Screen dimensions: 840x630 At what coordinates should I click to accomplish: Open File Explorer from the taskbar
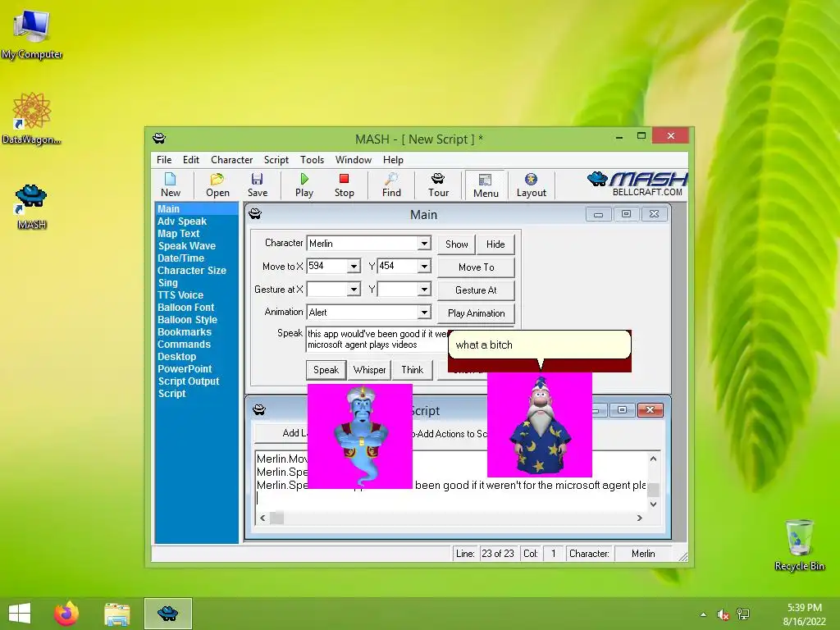coord(116,614)
